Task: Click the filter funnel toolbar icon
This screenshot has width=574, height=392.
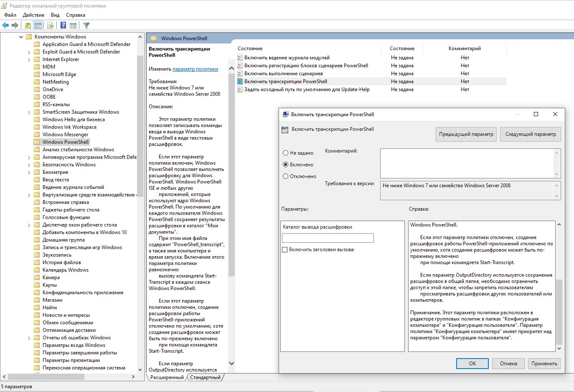Action: point(86,25)
